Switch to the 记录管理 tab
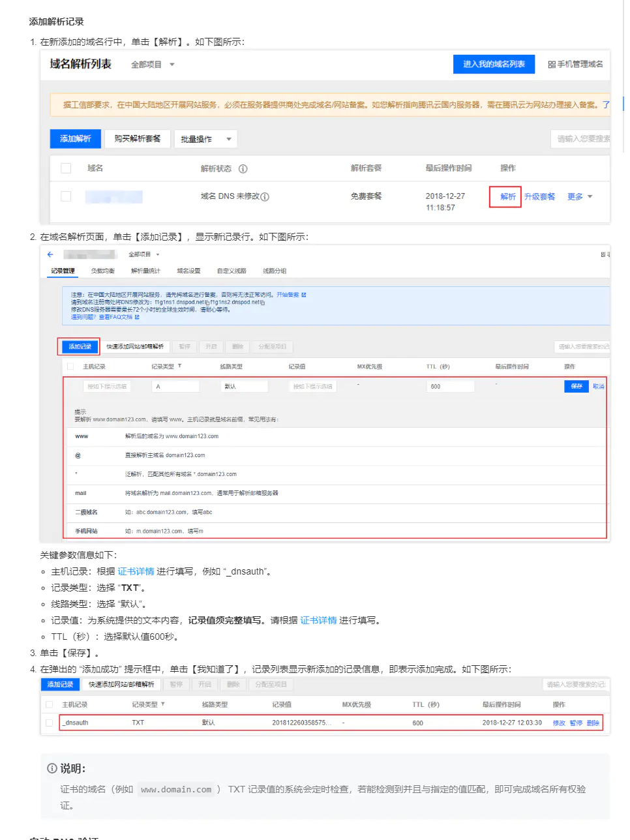This screenshot has height=840, width=630. pyautogui.click(x=63, y=271)
